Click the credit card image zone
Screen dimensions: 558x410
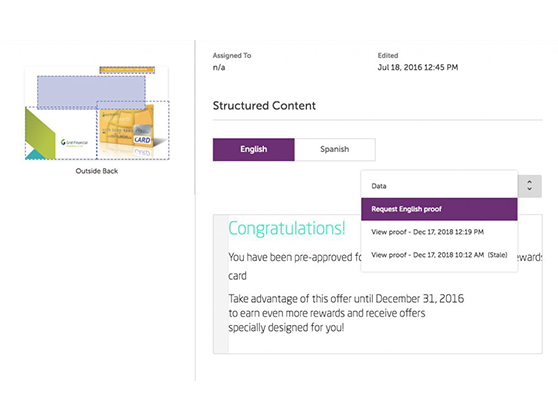tap(133, 130)
